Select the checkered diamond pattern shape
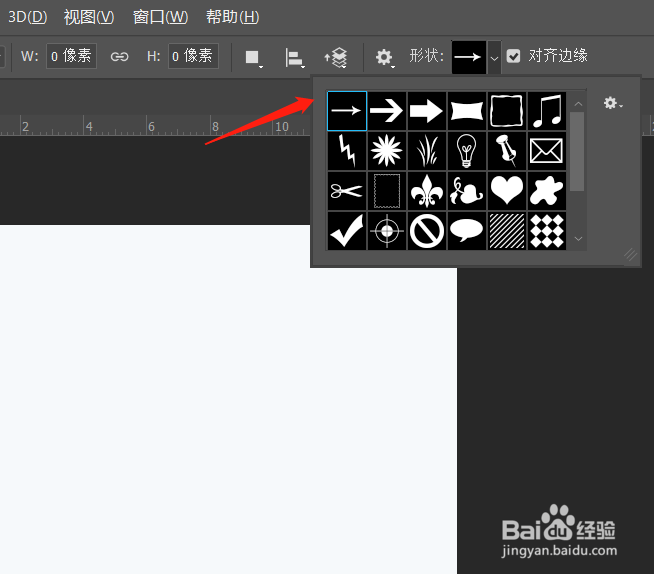The height and width of the screenshot is (574, 654). 546,231
